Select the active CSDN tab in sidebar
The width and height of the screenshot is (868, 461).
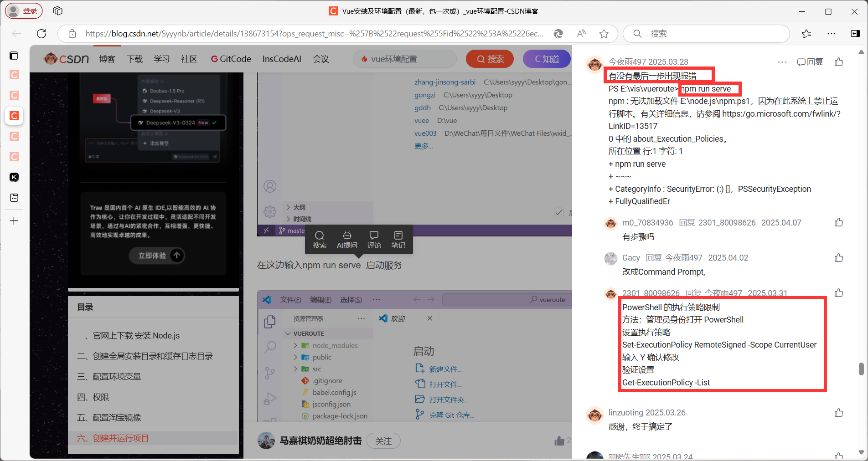click(14, 116)
